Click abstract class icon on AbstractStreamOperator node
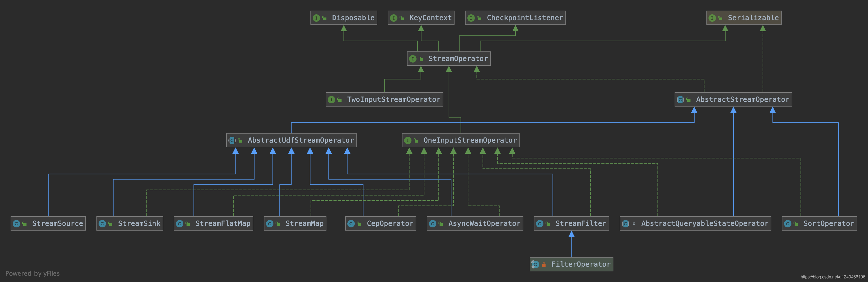The height and width of the screenshot is (282, 868). pyautogui.click(x=680, y=99)
